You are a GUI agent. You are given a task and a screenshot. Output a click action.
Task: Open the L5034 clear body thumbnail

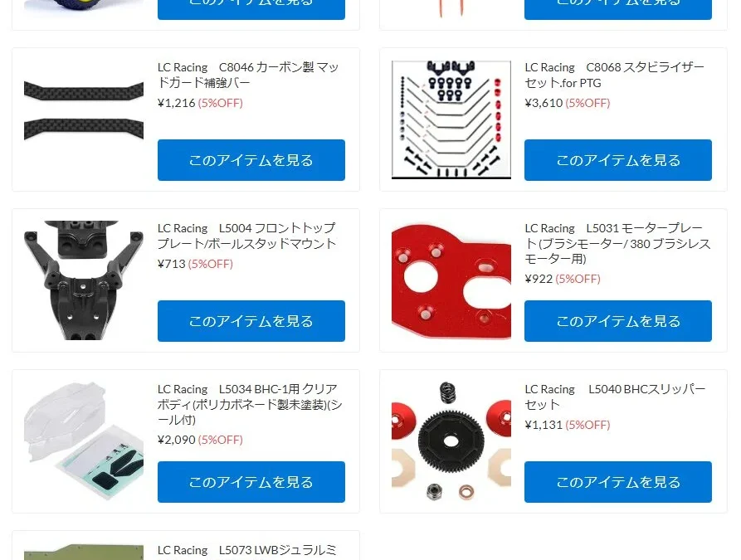coord(84,441)
